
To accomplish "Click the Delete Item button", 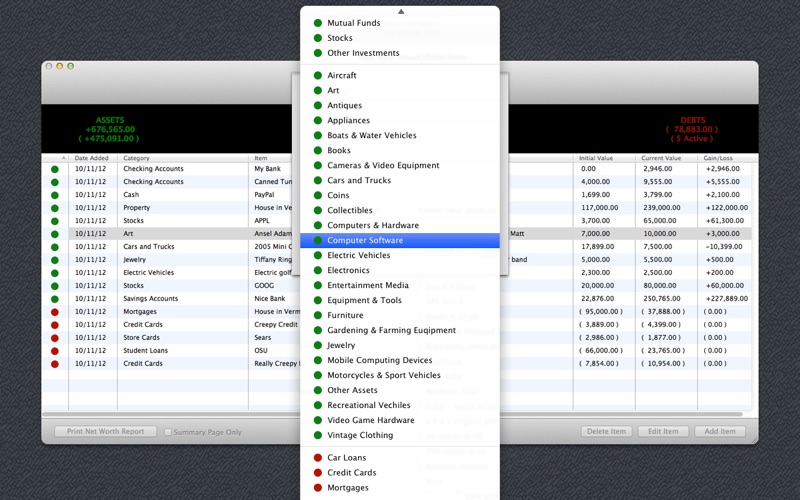I will (606, 432).
